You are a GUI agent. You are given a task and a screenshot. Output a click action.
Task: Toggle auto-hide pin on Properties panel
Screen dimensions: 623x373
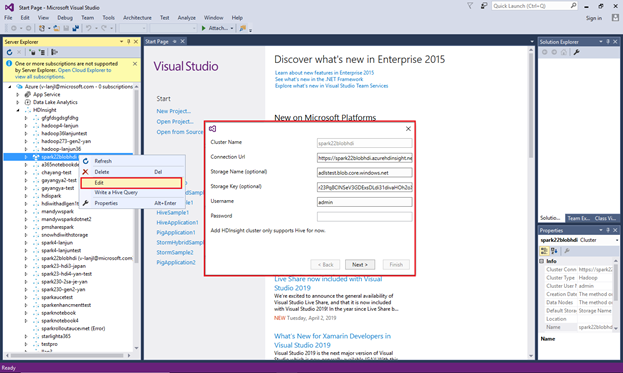[608, 230]
